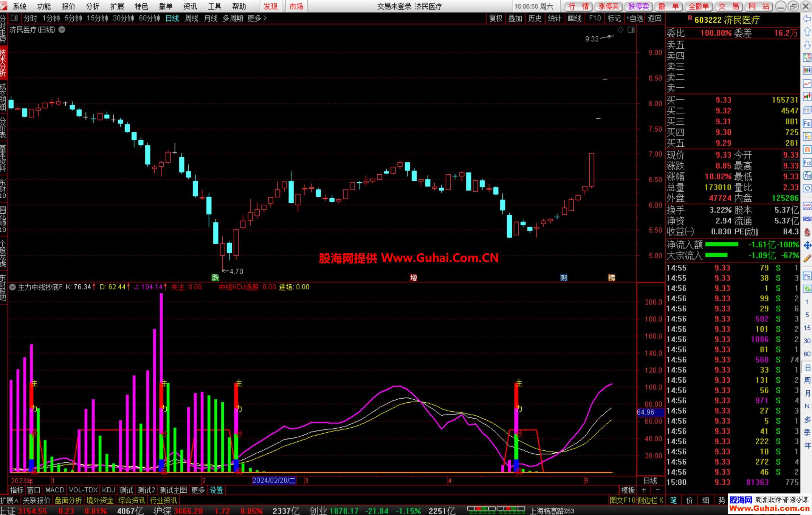Click the 图文F10 link at bottom
The width and height of the screenshot is (812, 515).
click(x=622, y=500)
